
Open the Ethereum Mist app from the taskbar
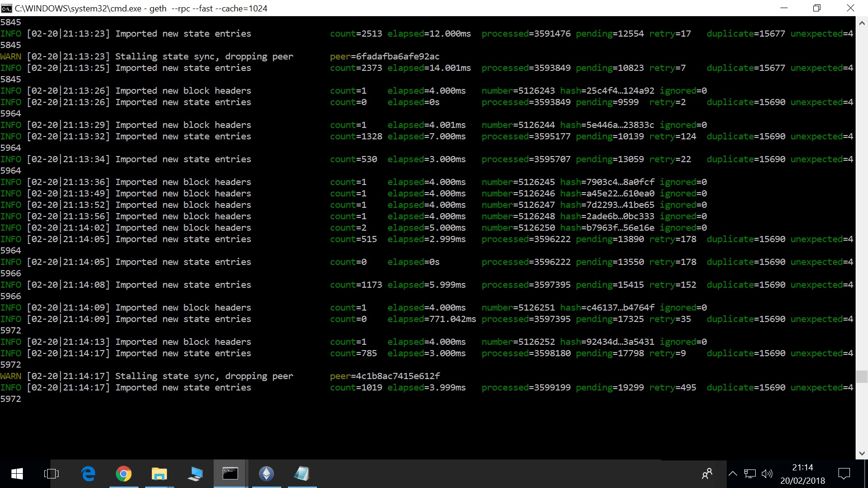point(266,473)
